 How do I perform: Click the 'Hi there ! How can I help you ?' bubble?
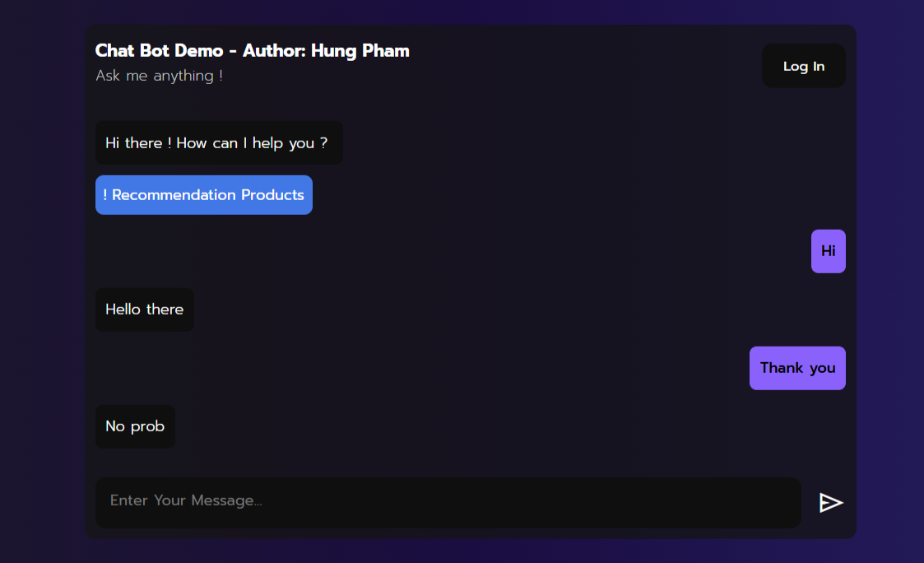pyautogui.click(x=219, y=142)
